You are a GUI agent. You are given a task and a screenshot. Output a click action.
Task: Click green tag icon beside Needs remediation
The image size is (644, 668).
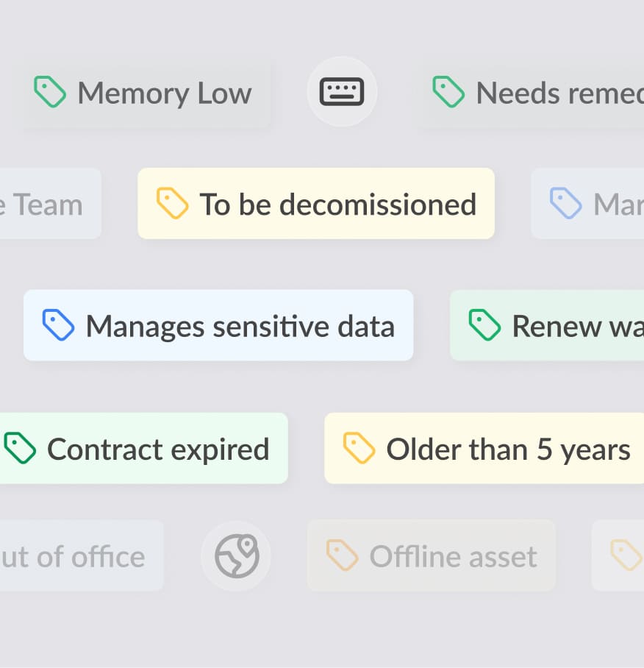[448, 92]
